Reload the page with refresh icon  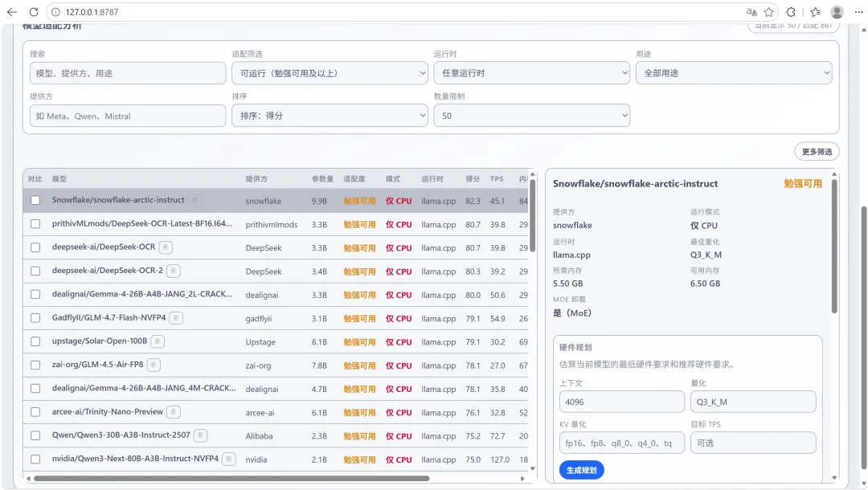(34, 12)
